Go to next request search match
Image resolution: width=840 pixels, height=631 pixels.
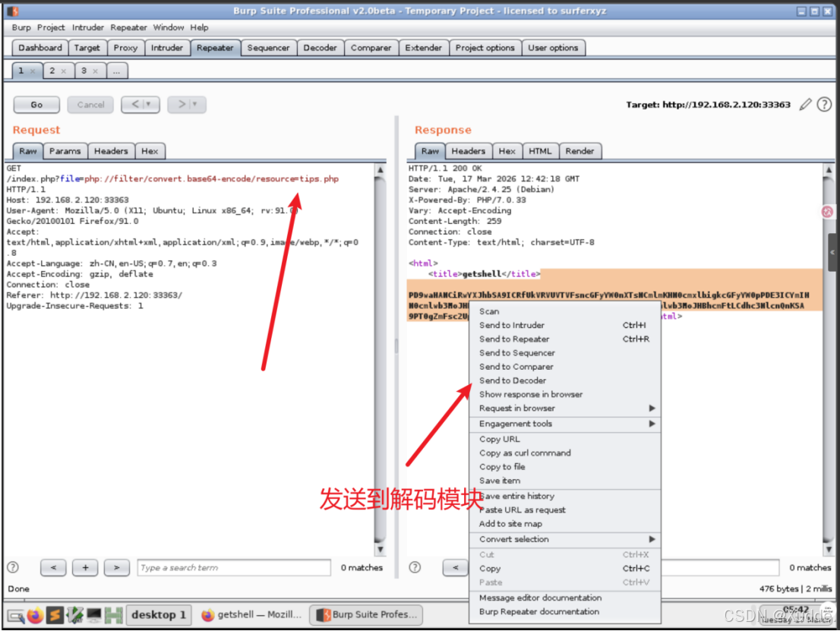click(x=117, y=567)
